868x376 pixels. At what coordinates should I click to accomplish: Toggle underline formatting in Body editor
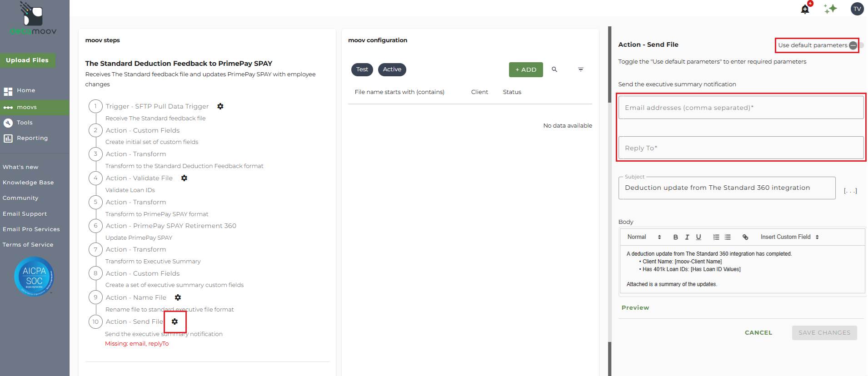pyautogui.click(x=698, y=237)
